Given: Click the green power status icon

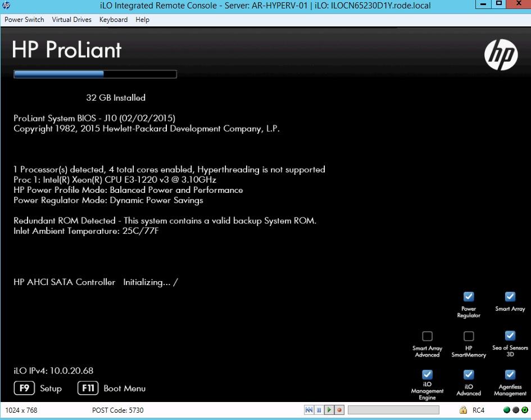Looking at the screenshot, I should tap(524, 410).
